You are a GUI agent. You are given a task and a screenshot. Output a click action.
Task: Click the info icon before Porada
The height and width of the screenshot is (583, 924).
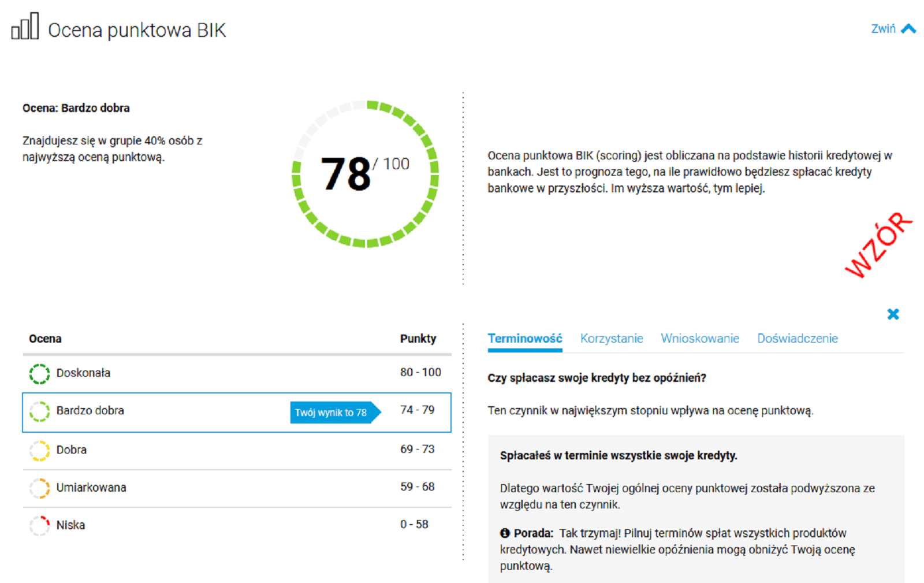[505, 533]
